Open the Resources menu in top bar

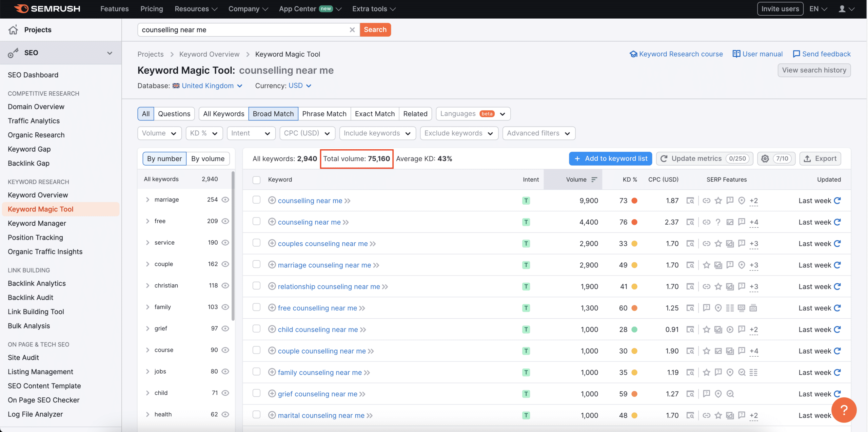196,9
